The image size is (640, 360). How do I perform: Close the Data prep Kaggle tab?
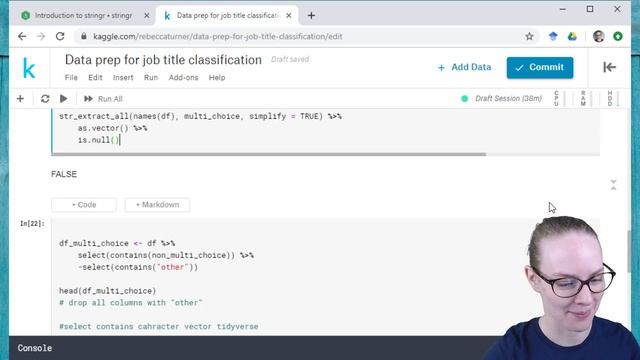click(x=289, y=16)
